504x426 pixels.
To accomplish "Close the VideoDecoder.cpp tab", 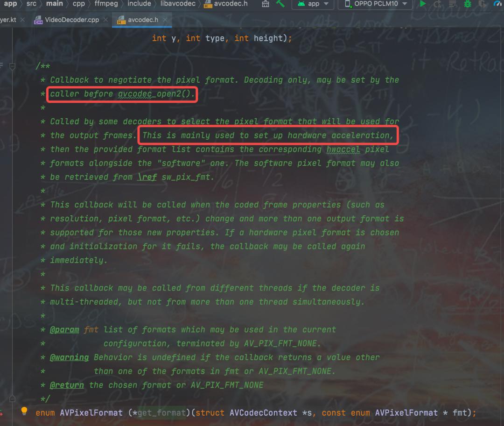I will coord(105,20).
